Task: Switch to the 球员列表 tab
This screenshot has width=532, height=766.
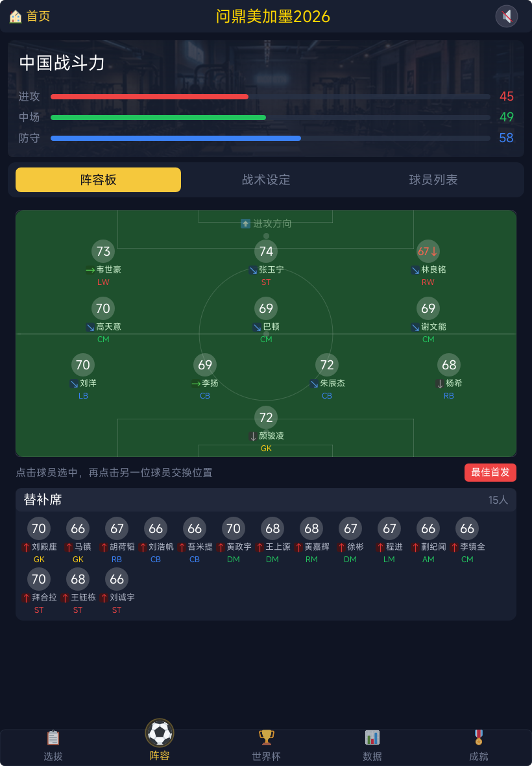Action: click(433, 180)
